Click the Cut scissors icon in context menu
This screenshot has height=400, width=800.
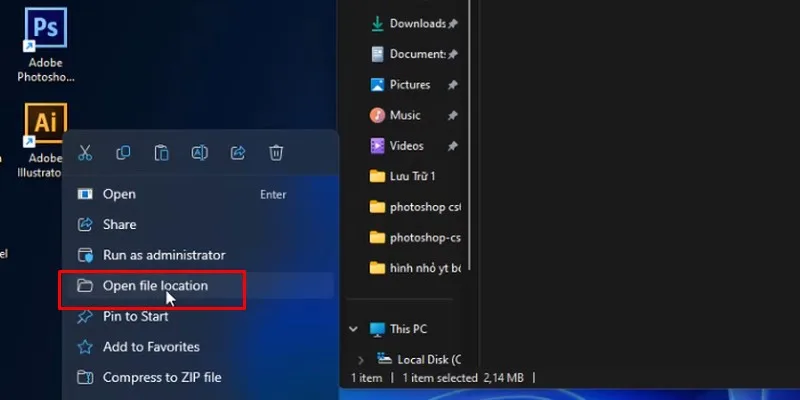click(x=85, y=153)
